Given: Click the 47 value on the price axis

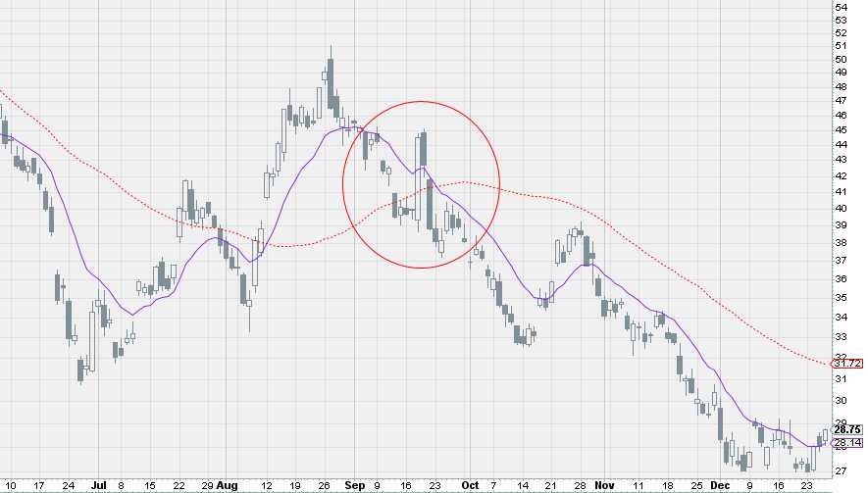Looking at the screenshot, I should click(841, 101).
